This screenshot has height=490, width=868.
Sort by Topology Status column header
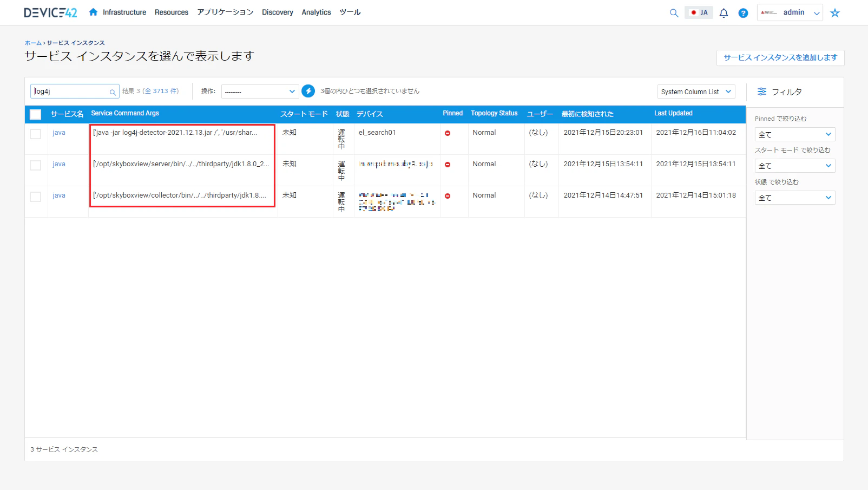click(494, 113)
